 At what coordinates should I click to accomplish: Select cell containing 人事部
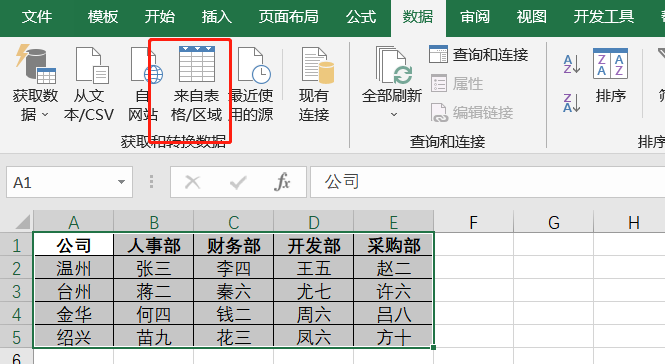[154, 245]
